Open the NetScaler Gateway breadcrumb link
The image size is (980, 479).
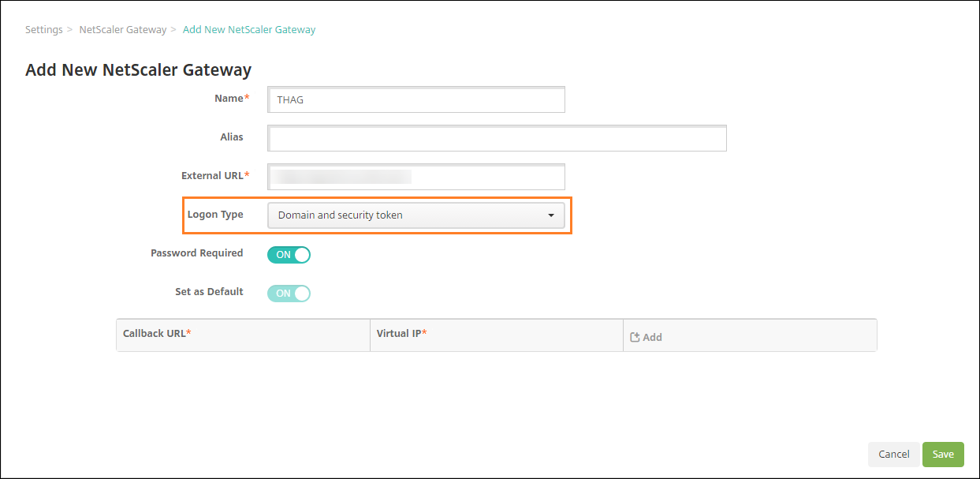pos(123,30)
